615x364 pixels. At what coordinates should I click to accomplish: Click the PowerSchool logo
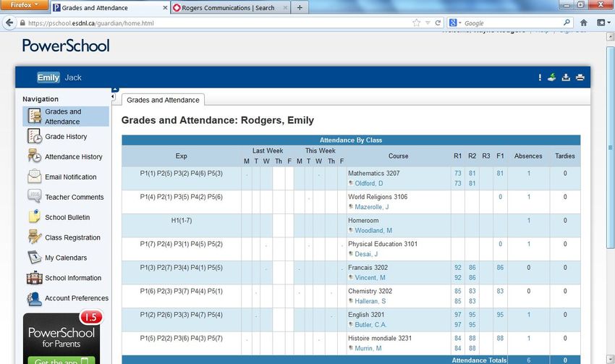[x=66, y=46]
